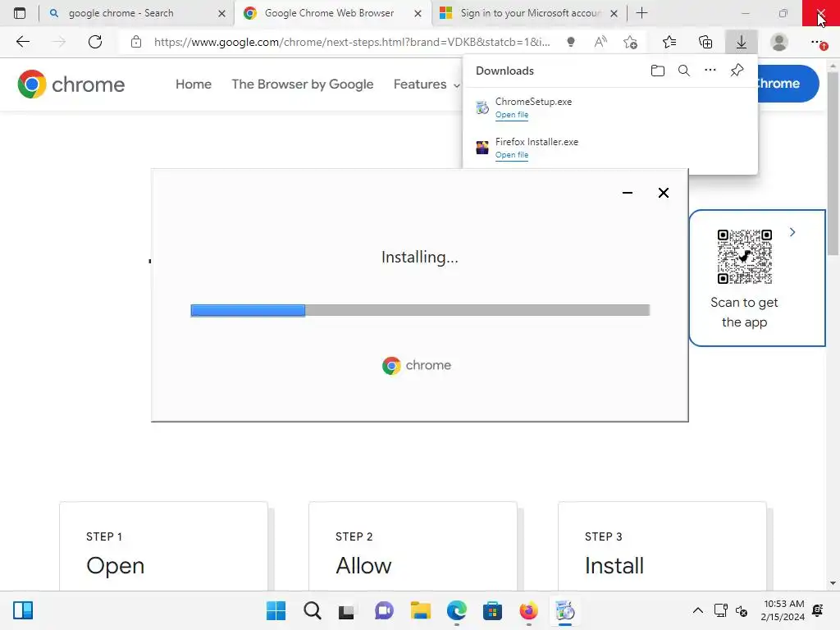Launch Chat from the taskbar
This screenshot has height=630, width=840.
tap(384, 610)
